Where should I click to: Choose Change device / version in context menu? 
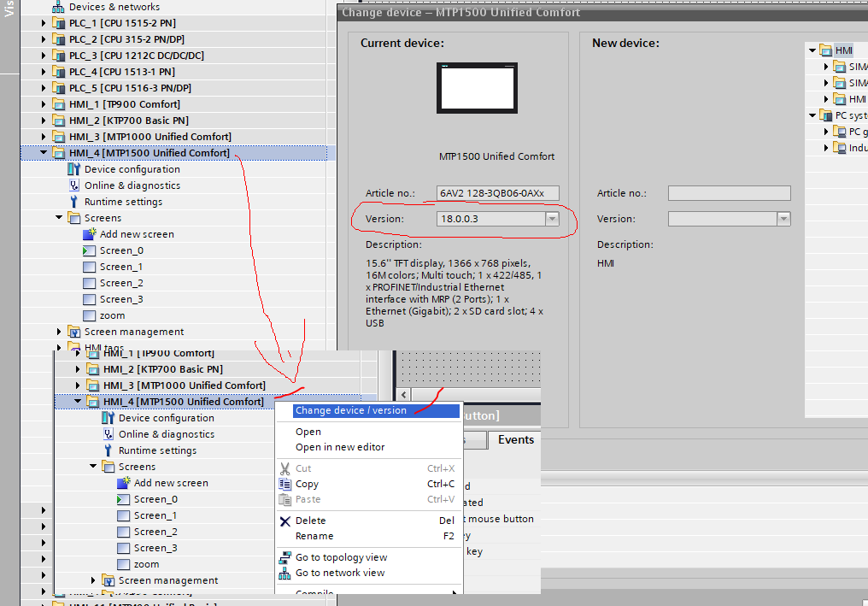point(377,410)
